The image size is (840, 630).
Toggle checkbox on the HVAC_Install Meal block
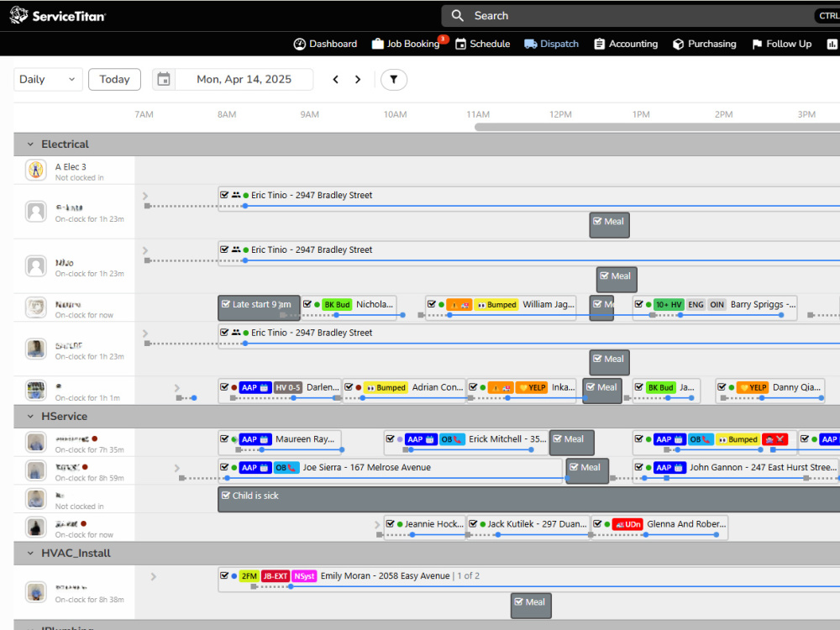click(x=518, y=602)
